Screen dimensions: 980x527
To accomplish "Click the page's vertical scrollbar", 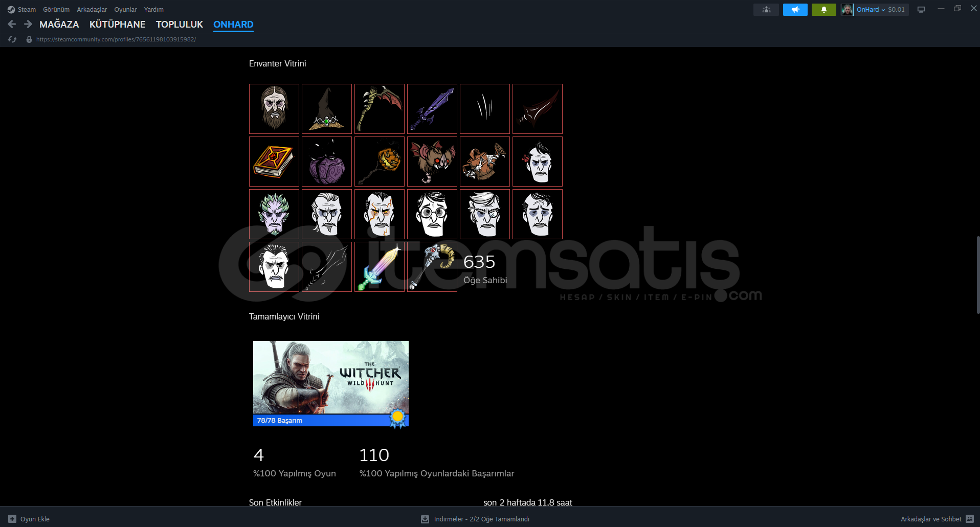I will (x=978, y=275).
